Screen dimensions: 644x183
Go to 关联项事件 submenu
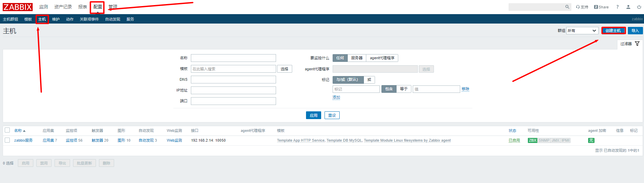tap(89, 19)
